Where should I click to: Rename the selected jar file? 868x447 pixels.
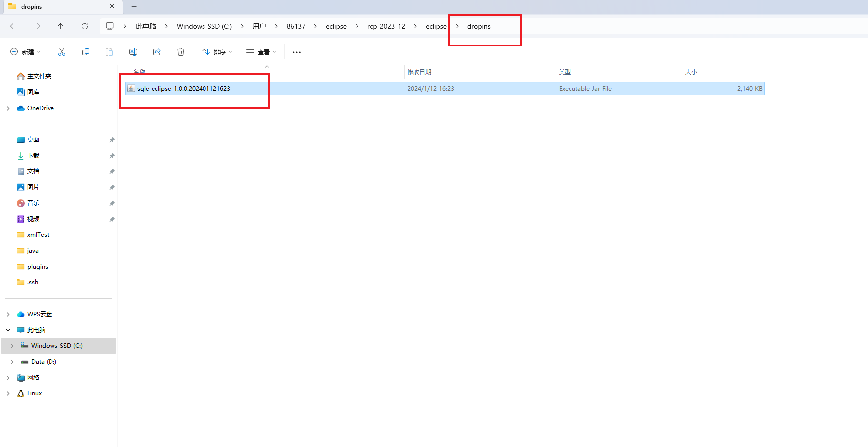click(133, 52)
